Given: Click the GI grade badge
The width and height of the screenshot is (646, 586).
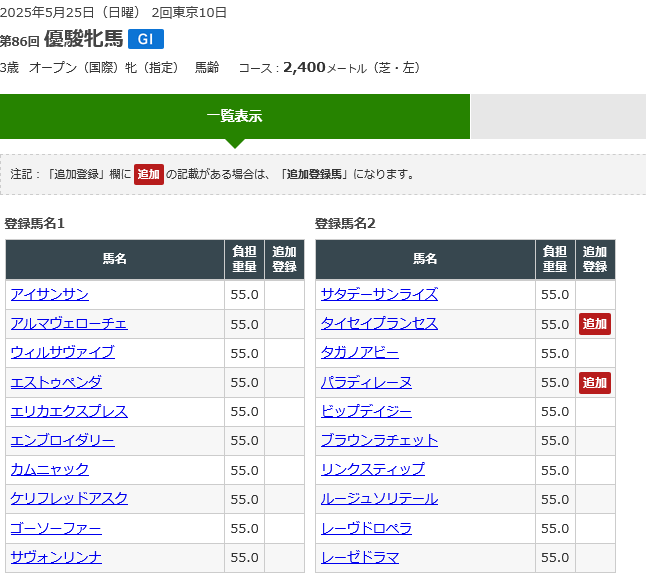Looking at the screenshot, I should pos(145,39).
